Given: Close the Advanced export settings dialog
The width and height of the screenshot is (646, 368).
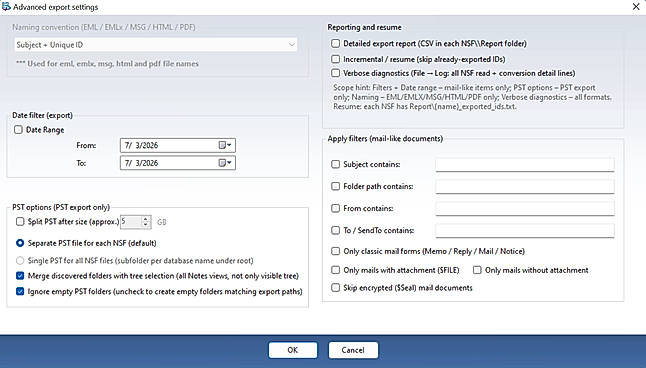Looking at the screenshot, I should pos(636,7).
